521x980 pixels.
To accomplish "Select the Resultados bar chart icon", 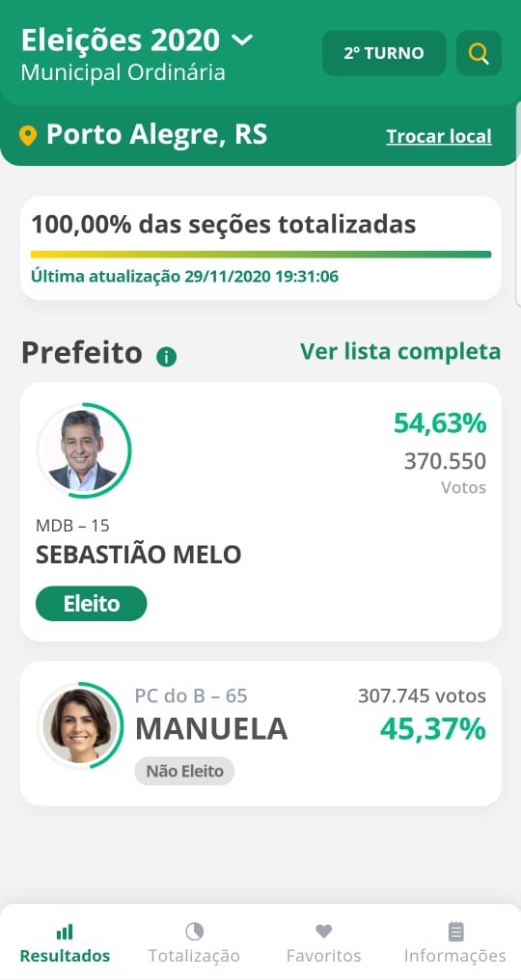I will (65, 933).
